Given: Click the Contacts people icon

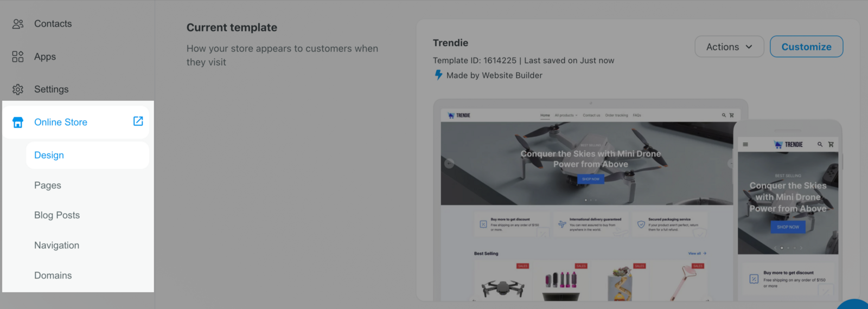Looking at the screenshot, I should tap(18, 24).
